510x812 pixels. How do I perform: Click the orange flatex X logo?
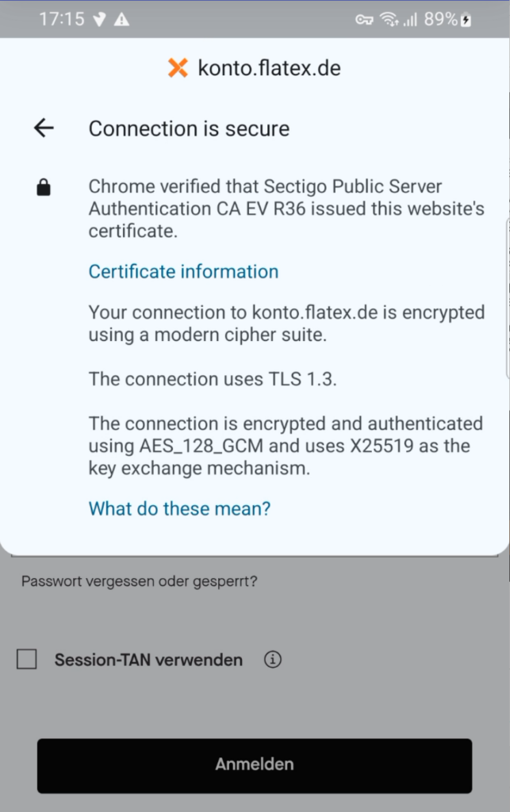178,68
